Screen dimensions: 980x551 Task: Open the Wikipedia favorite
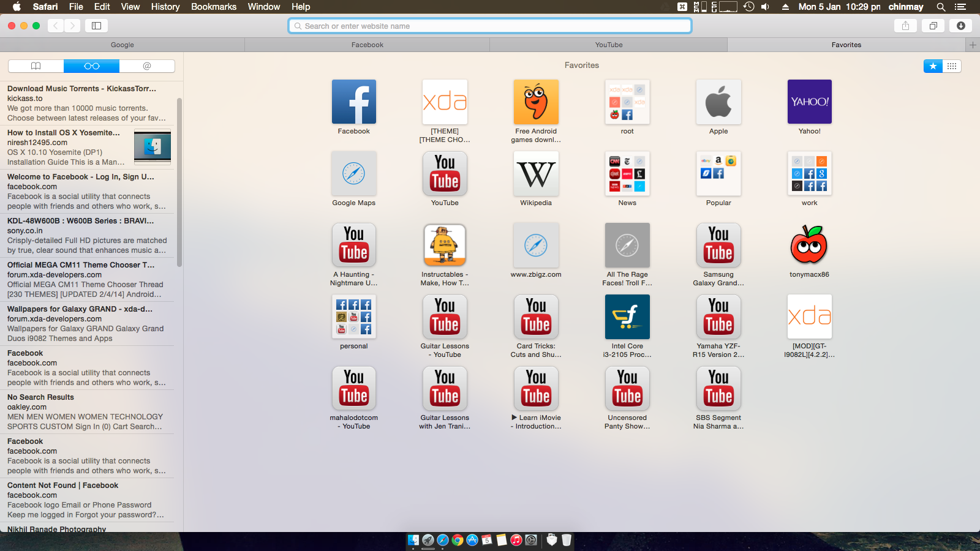pos(536,173)
